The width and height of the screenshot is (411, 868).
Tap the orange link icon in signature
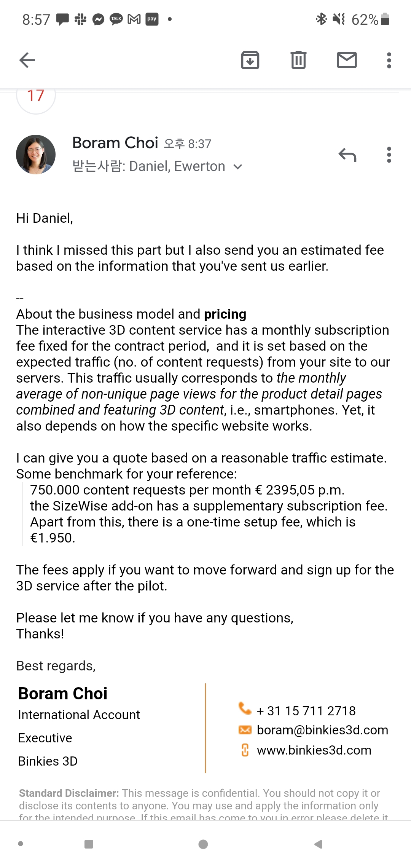pos(245,750)
